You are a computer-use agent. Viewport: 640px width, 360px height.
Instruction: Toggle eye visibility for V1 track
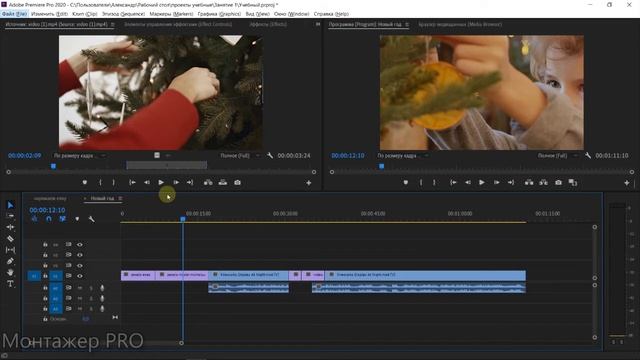(80, 276)
